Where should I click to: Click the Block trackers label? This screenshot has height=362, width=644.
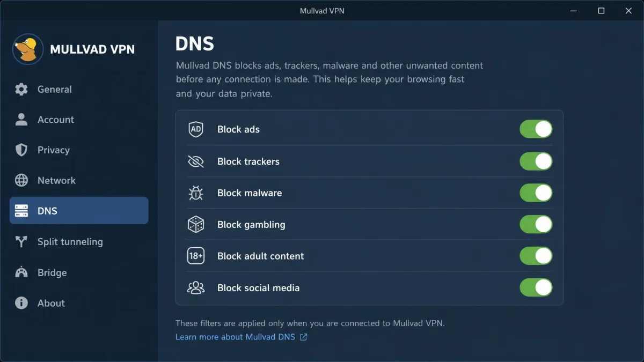click(248, 161)
